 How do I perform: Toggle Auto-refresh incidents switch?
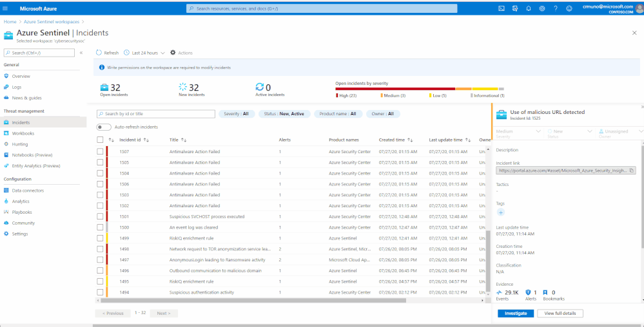pos(104,127)
